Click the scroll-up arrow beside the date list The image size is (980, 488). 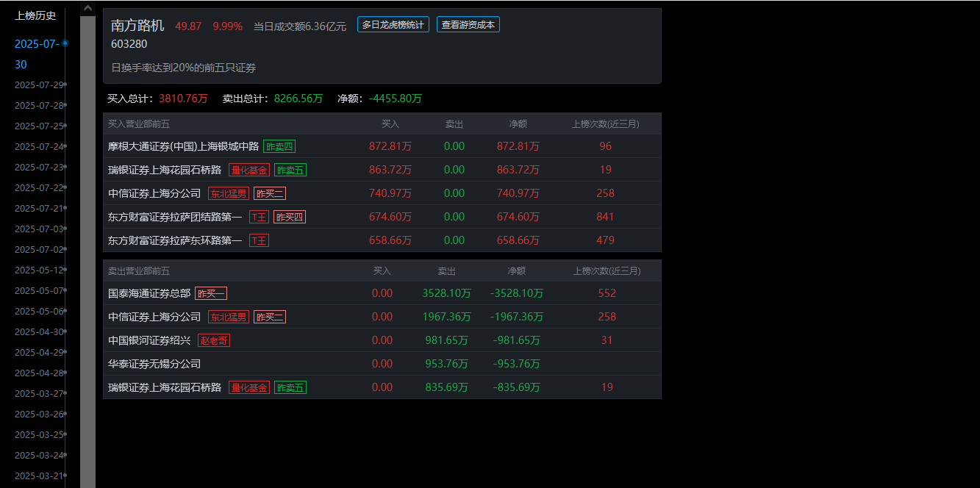tap(87, 8)
